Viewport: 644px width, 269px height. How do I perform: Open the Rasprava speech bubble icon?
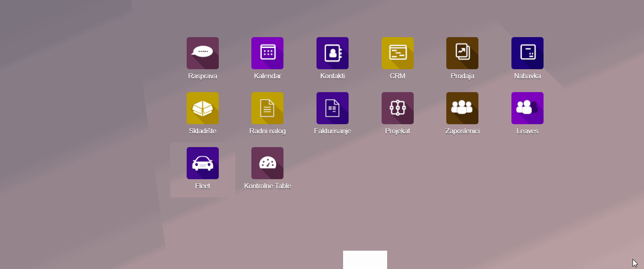point(202,53)
